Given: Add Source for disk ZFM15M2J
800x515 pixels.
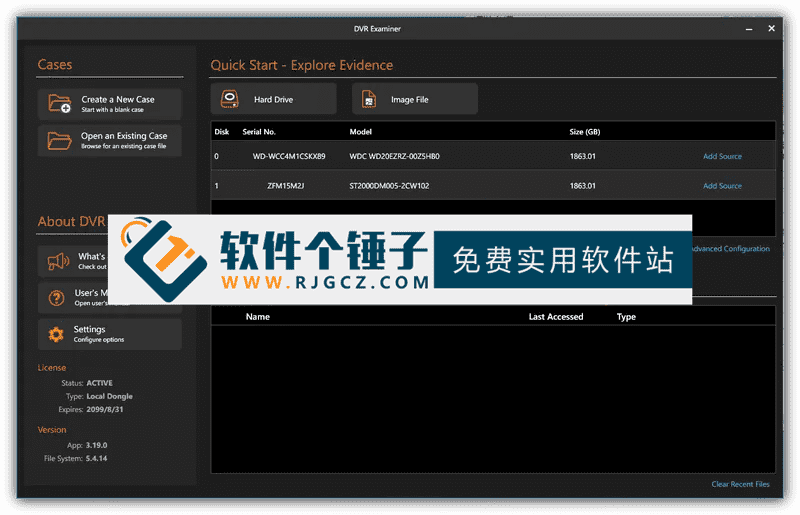Looking at the screenshot, I should click(x=722, y=186).
